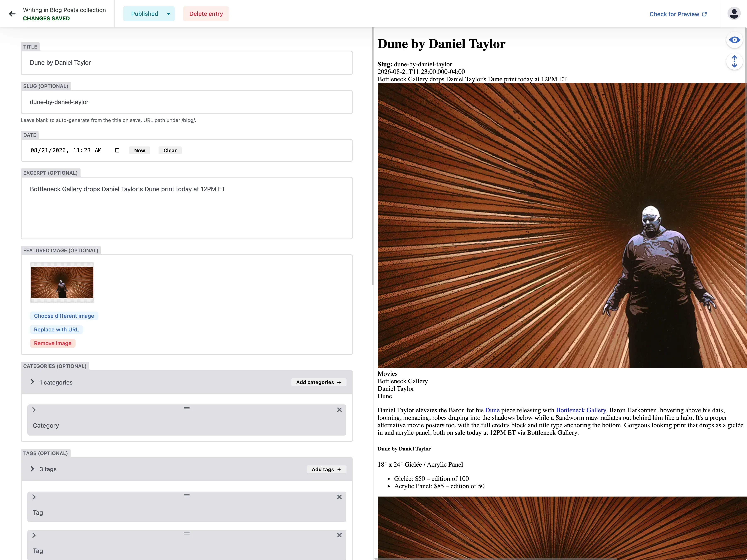The image size is (747, 560).
Task: Remove the second Tag item with X
Action: [x=339, y=535]
